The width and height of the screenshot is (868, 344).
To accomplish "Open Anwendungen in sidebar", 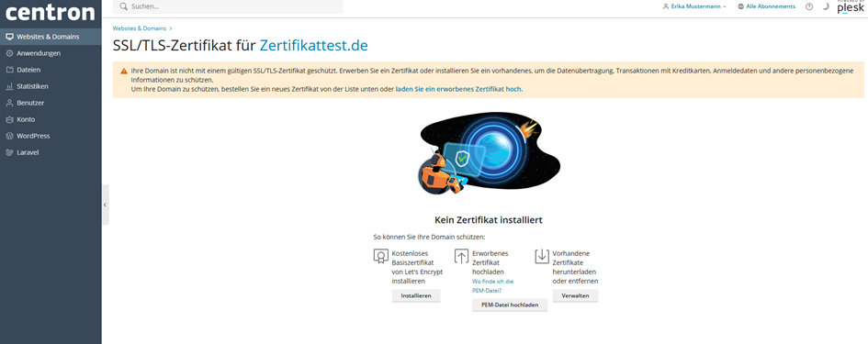I will tap(51, 53).
